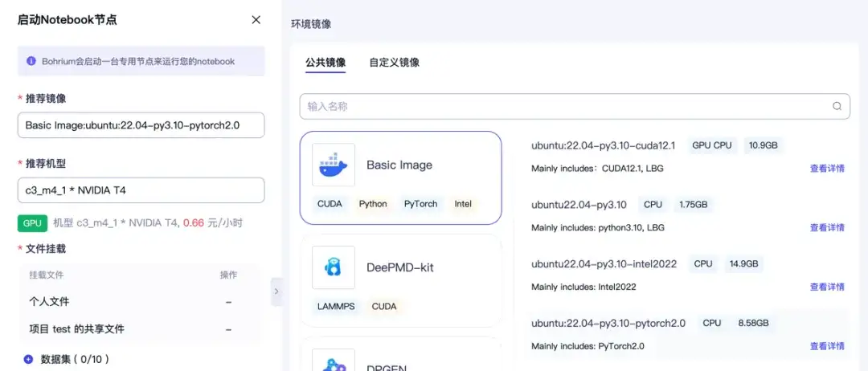Open the 推荐镜像 Basic Image field
This screenshot has height=371, width=868.
tap(141, 125)
